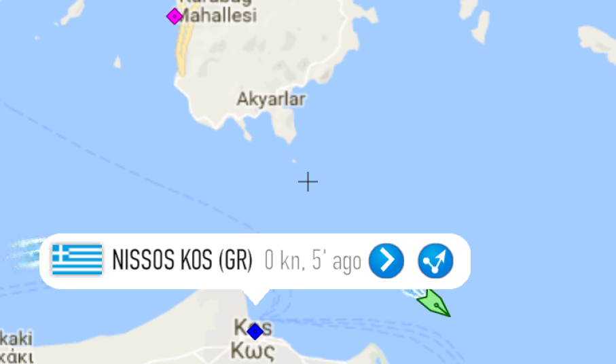The image size is (616, 364).
Task: Click the NISSOS KOS (GR) vessel name
Action: tap(182, 260)
